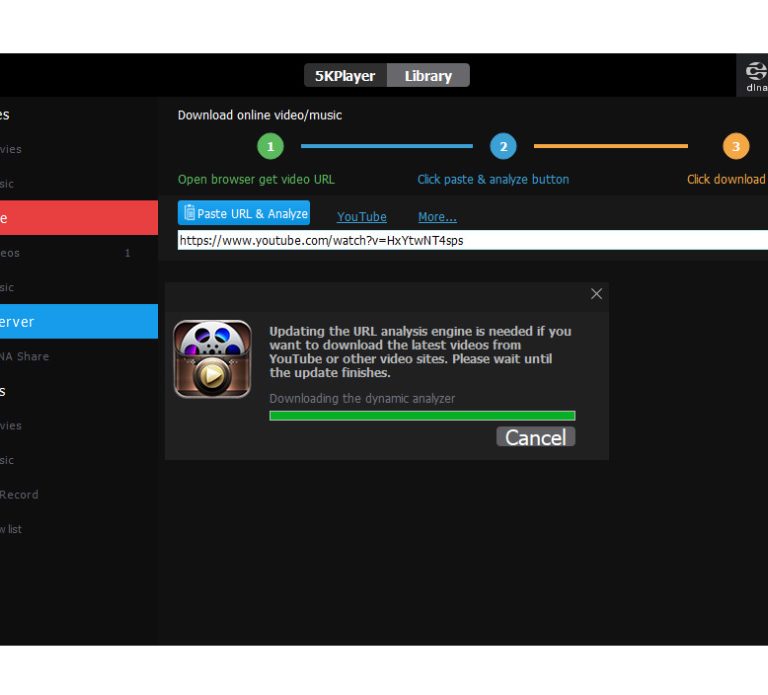Close the analyzer update dialog with X
The width and height of the screenshot is (768, 695).
(596, 294)
